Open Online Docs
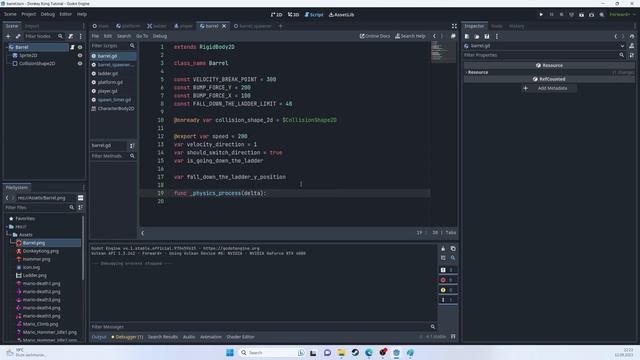The height and width of the screenshot is (360, 640). (x=375, y=36)
